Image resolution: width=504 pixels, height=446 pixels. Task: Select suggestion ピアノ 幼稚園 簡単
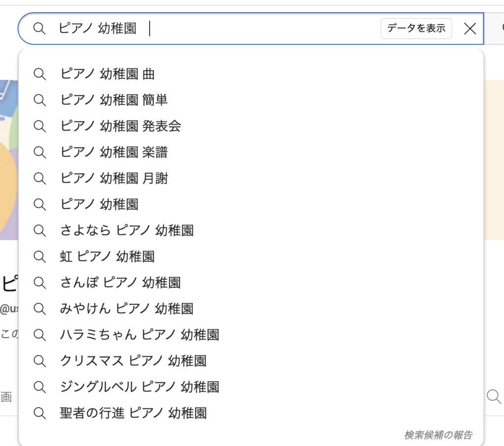coord(251,100)
